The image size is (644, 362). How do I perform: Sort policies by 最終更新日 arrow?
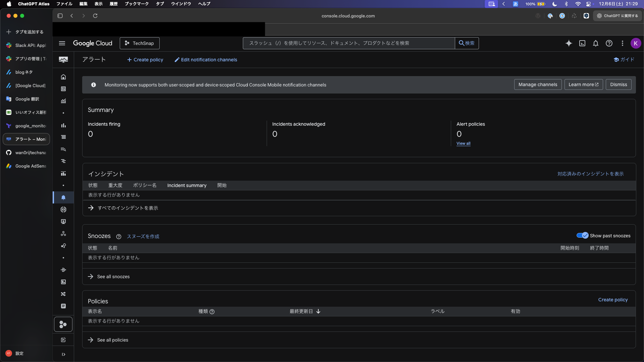click(x=318, y=311)
